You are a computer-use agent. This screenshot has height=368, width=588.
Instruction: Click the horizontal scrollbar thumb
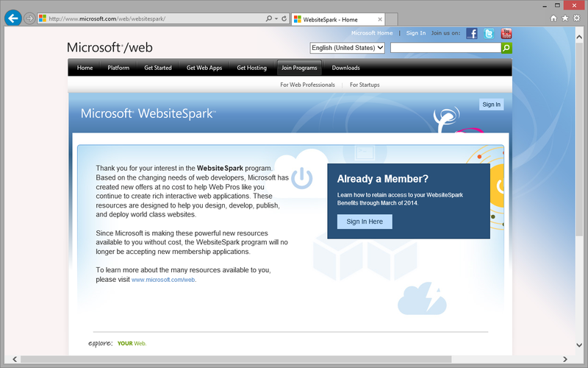(x=236, y=359)
